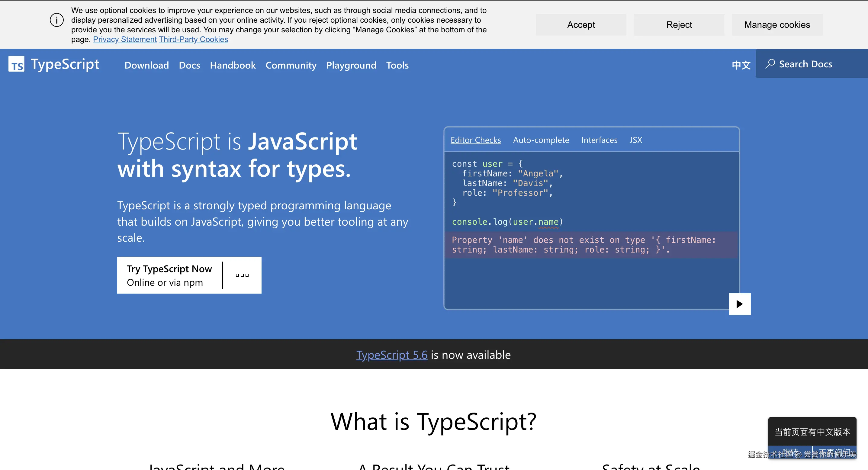Click 跳转 in the Chinese version popup
This screenshot has height=470, width=868.
789,452
